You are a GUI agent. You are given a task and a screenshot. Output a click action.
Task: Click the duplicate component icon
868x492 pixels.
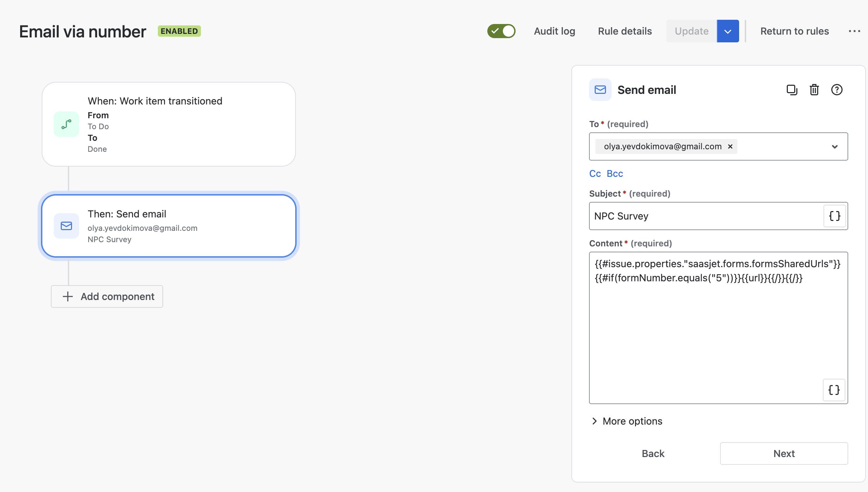pyautogui.click(x=792, y=90)
